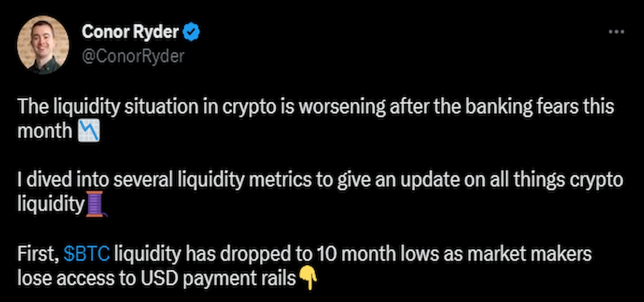Open the three-dot more options menu
The width and height of the screenshot is (644, 302).
click(x=616, y=32)
